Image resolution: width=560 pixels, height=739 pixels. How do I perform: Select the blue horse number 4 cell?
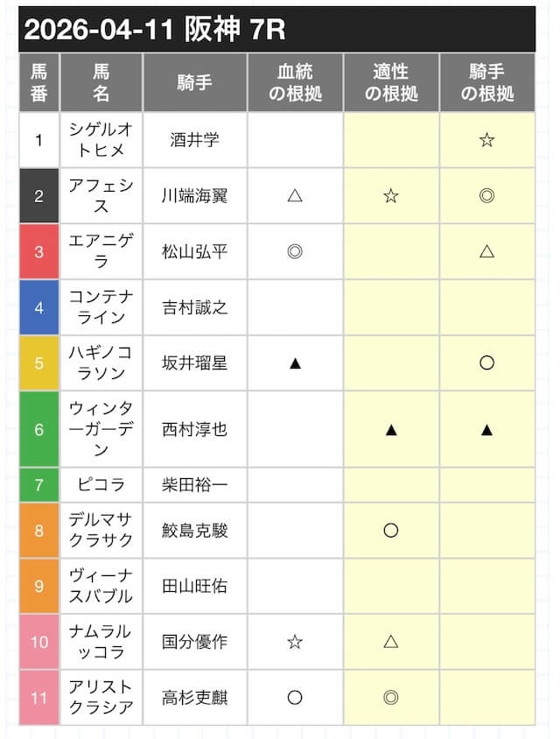39,307
